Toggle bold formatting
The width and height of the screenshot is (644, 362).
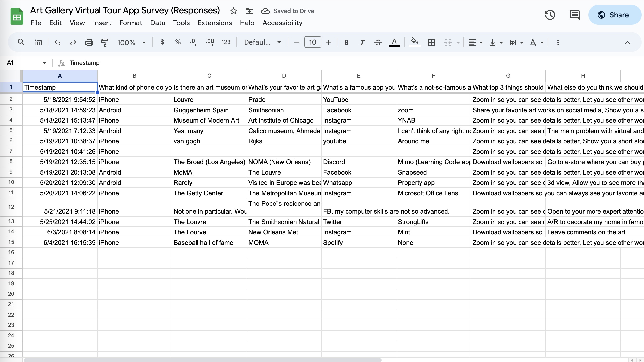[x=346, y=43]
